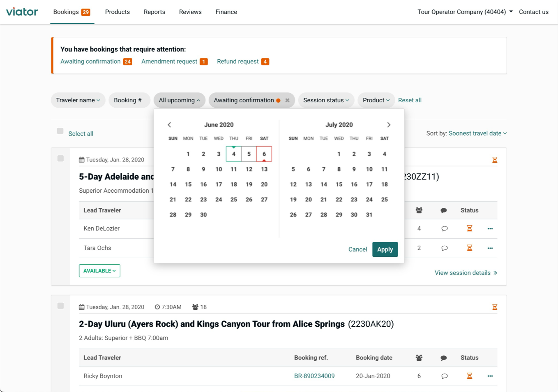Click lead traveler name Ricky Boynton
558x392 pixels.
(x=103, y=376)
